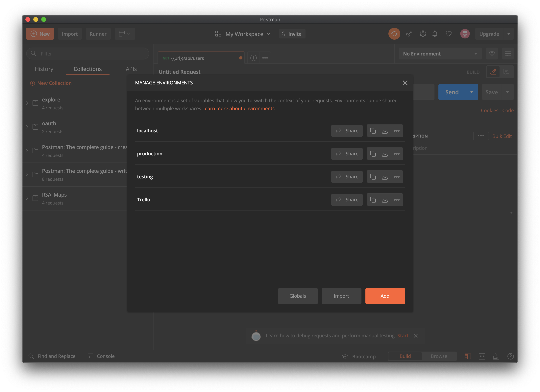Switch to Browse mode
The width and height of the screenshot is (540, 392).
[x=439, y=356]
